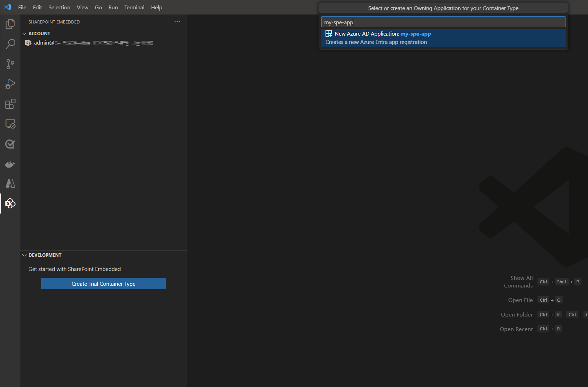This screenshot has height=387, width=588.
Task: Open Source Control view
Action: pos(10,64)
